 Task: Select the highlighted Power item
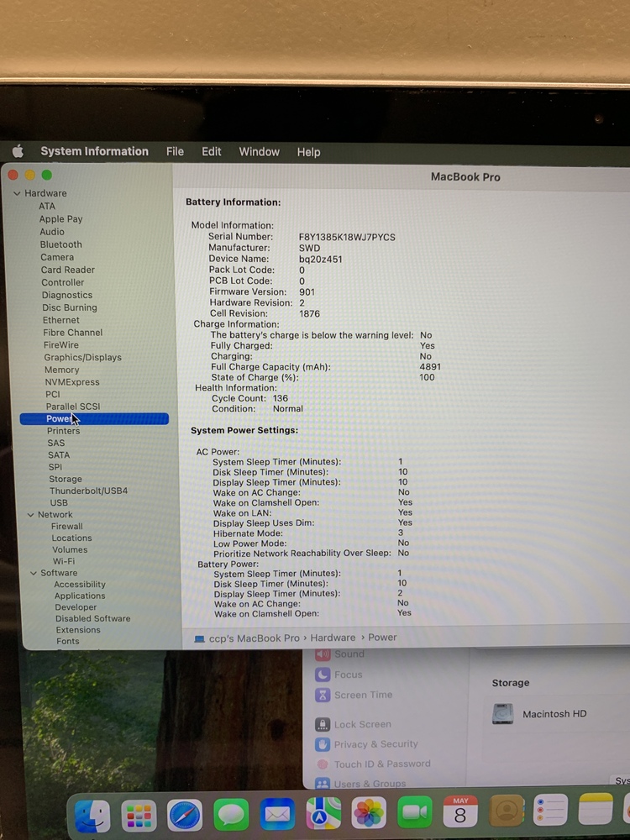pos(94,419)
